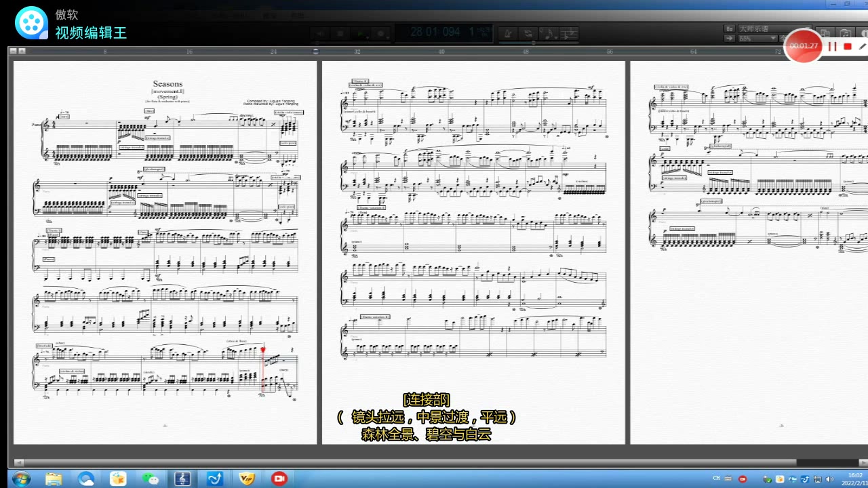Click the note input icon in toolbar

tap(549, 33)
